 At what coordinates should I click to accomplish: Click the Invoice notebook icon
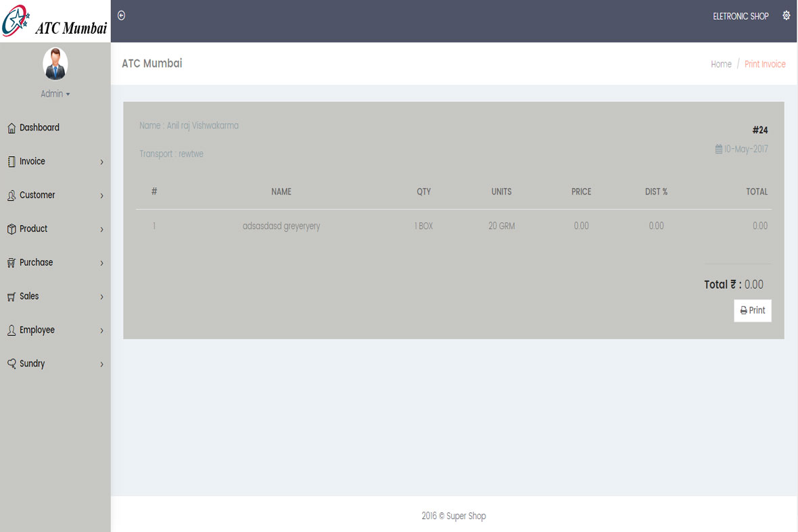point(11,162)
